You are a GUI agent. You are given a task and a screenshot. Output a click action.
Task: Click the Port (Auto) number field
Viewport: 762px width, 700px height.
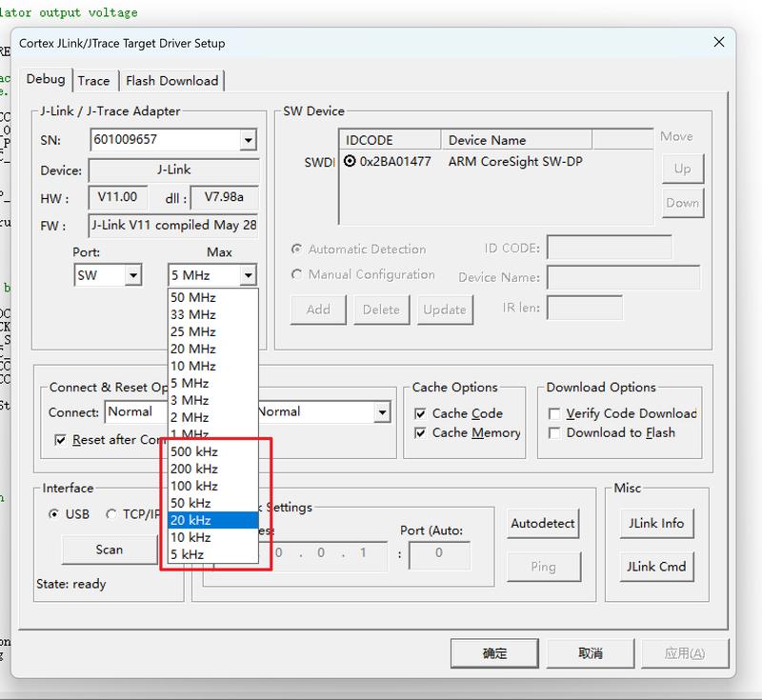pyautogui.click(x=439, y=554)
